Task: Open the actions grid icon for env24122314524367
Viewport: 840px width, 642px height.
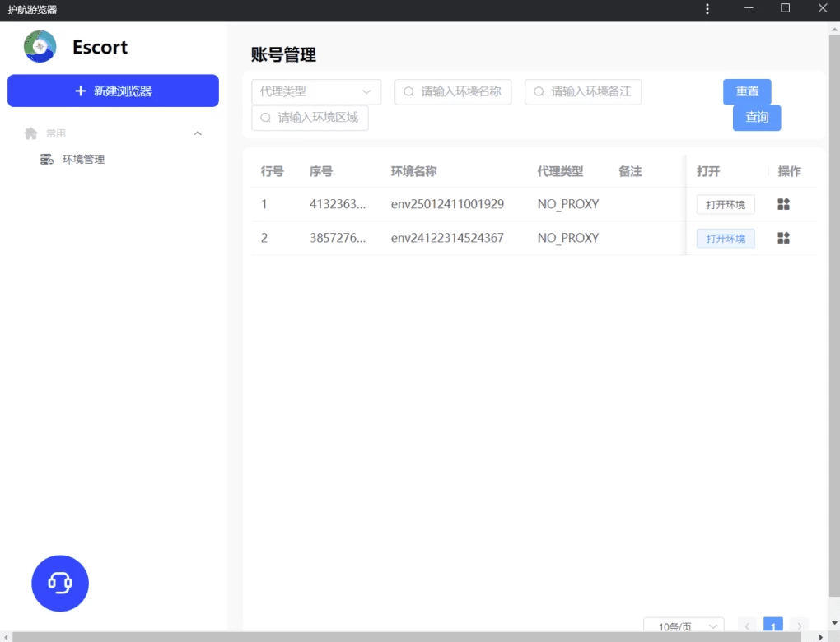Action: click(783, 238)
